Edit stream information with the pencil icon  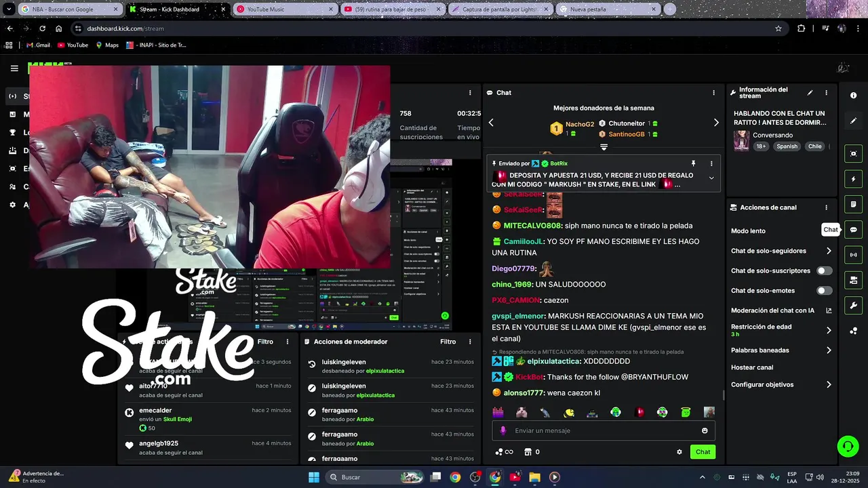[x=810, y=93]
